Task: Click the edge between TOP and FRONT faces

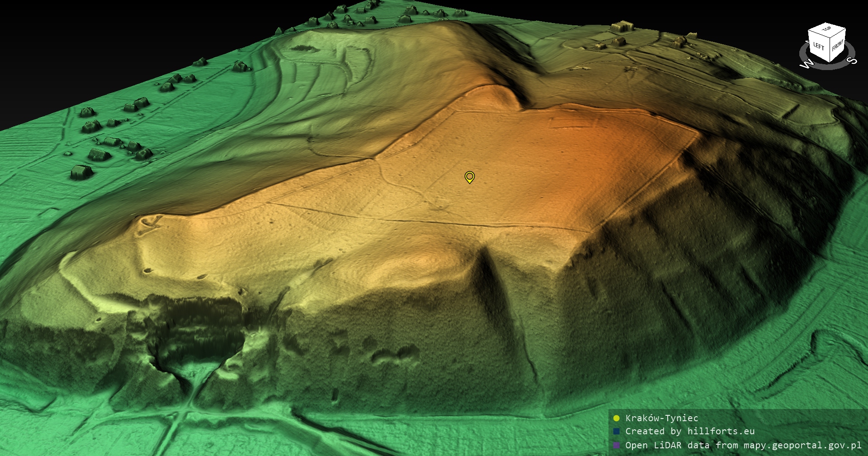Action: 838,33
